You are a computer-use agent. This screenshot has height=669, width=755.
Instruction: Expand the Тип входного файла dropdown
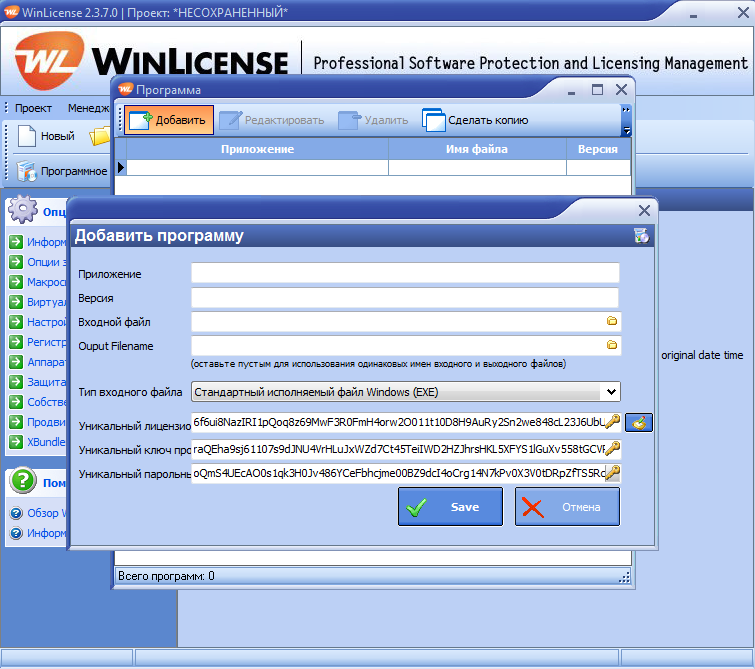[612, 392]
